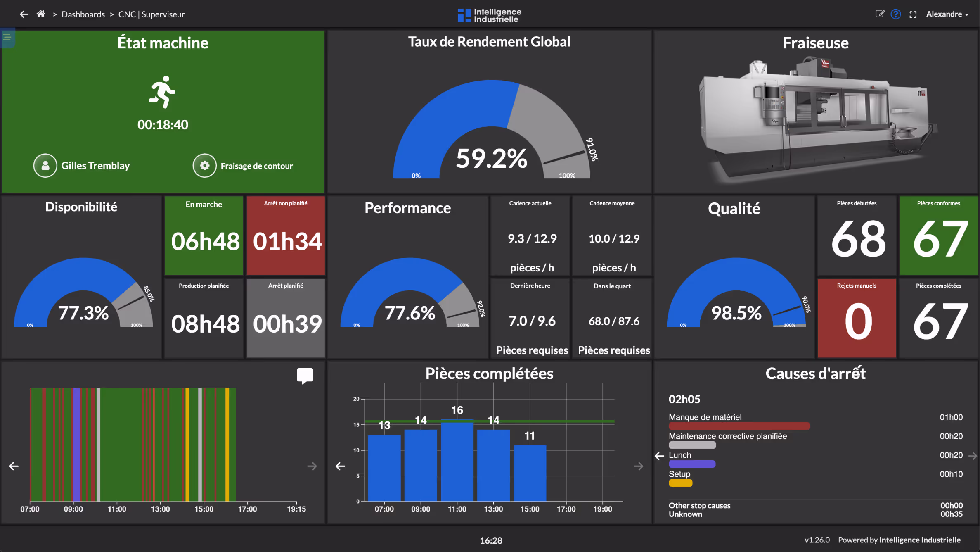Click the Fraisage de contour gear icon
Screen dimensions: 980x552
[x=204, y=166]
